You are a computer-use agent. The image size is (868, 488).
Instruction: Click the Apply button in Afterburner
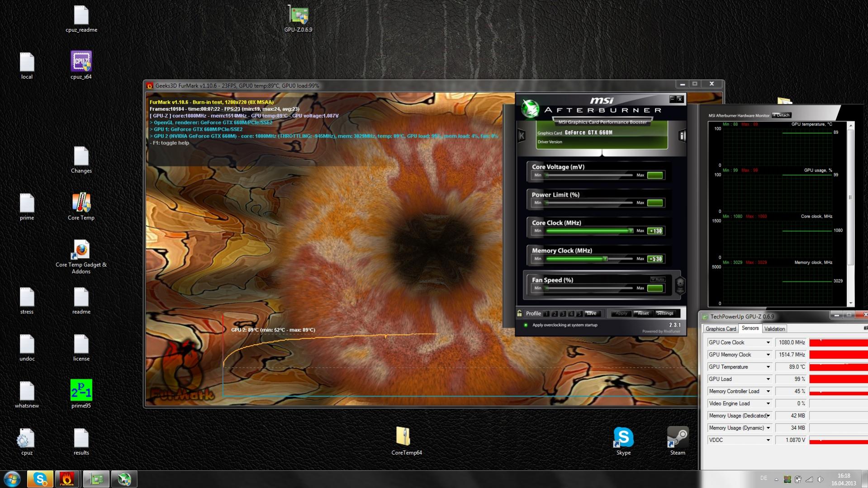tap(621, 313)
